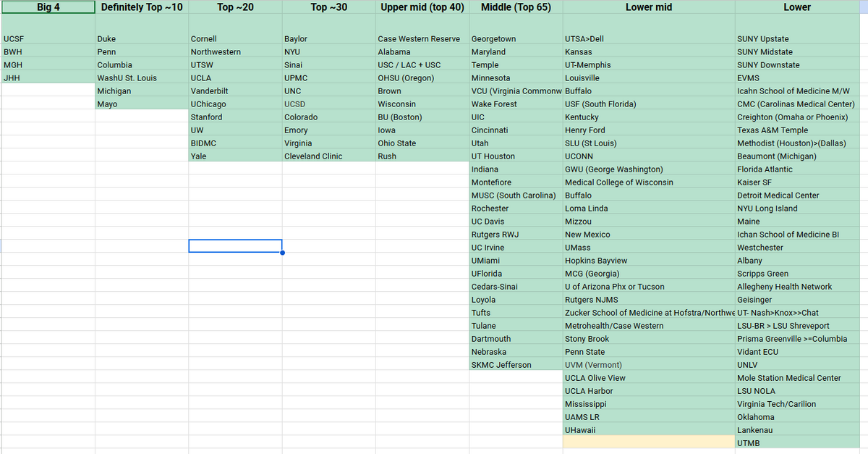This screenshot has height=454, width=868.
Task: Click the fill handle of the selected cell
Action: tap(282, 253)
